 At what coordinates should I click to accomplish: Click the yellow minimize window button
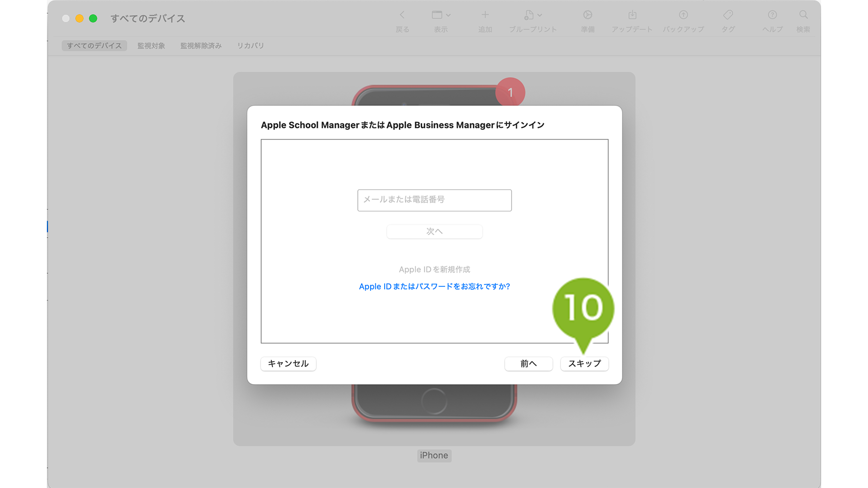point(79,19)
